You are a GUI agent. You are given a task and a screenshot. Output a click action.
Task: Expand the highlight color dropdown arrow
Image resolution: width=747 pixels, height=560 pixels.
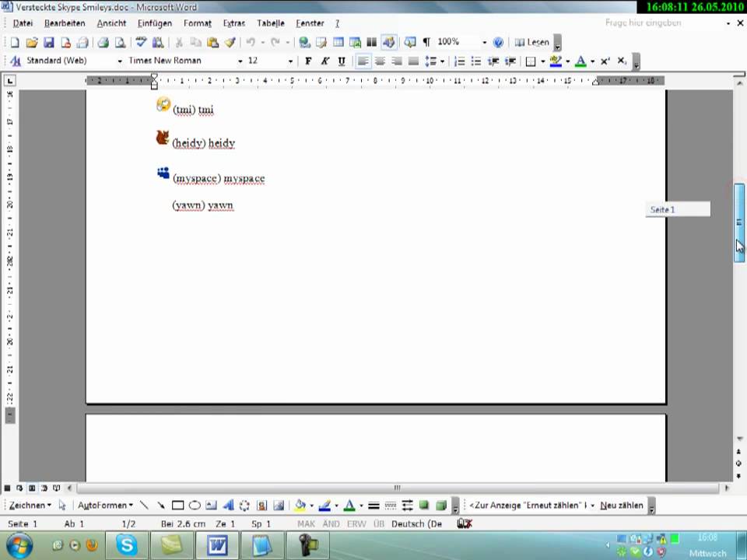568,61
